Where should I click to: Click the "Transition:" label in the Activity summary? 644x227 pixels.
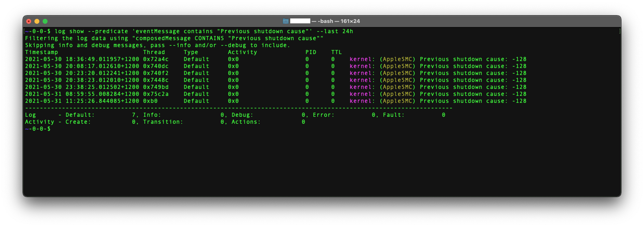click(163, 122)
